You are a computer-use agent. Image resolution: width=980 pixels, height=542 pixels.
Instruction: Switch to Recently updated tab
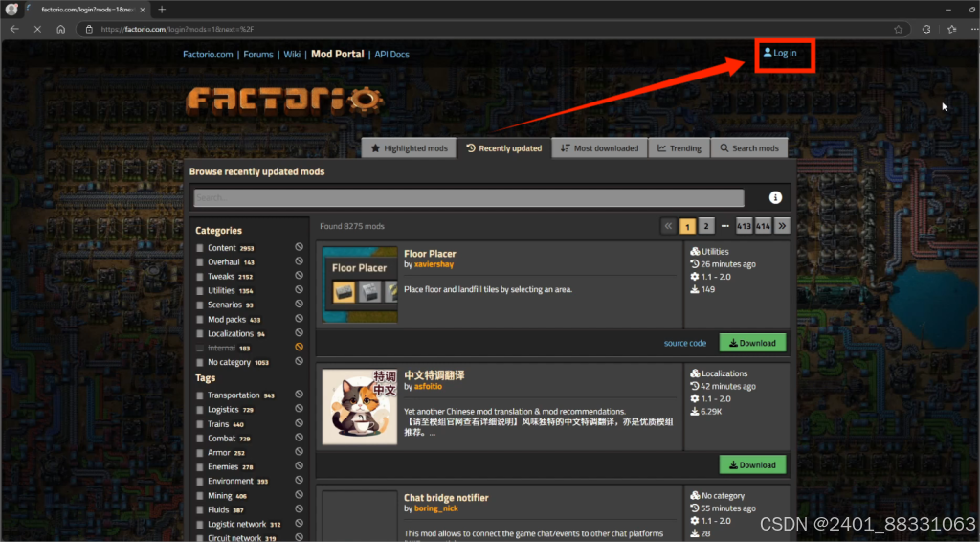(503, 148)
